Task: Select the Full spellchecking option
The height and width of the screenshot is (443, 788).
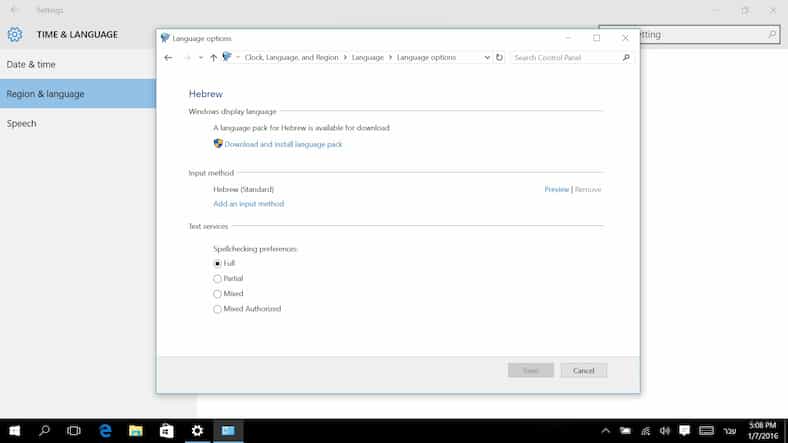Action: point(218,264)
